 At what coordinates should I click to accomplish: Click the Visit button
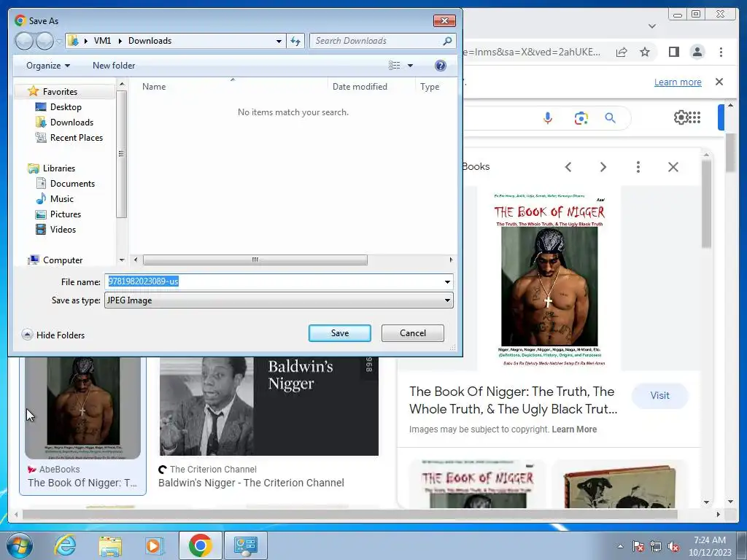click(659, 396)
